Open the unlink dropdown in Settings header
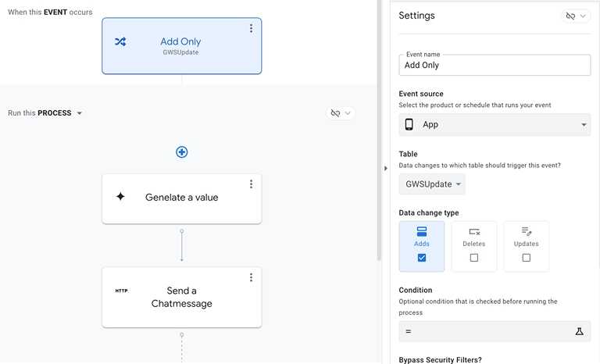The width and height of the screenshot is (600, 364). (576, 16)
